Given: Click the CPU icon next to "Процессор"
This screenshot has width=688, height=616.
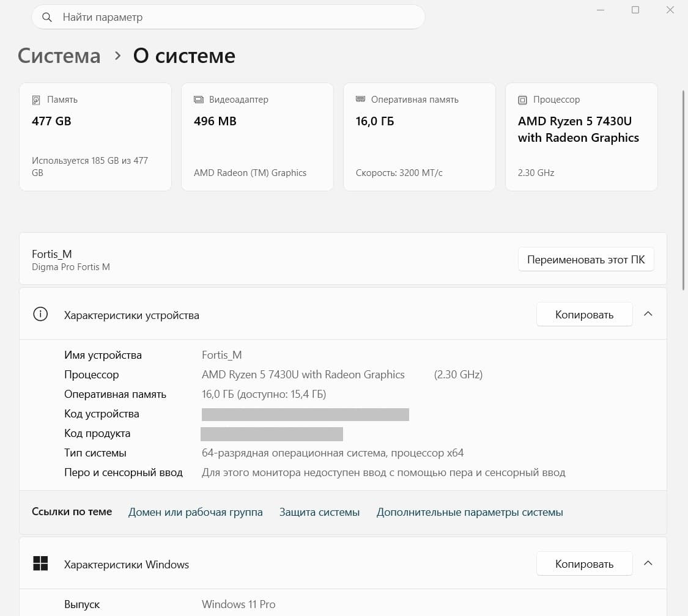Looking at the screenshot, I should click(523, 100).
